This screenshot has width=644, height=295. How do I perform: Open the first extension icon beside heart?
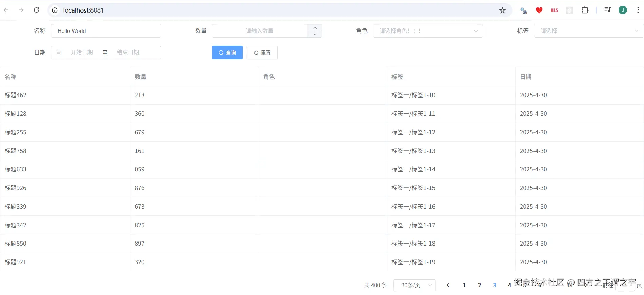[x=524, y=10]
